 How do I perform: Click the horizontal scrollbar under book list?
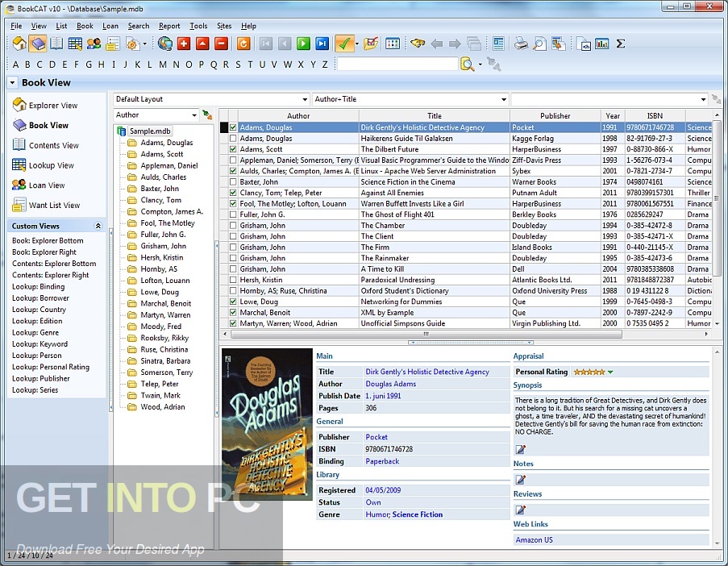pyautogui.click(x=426, y=334)
